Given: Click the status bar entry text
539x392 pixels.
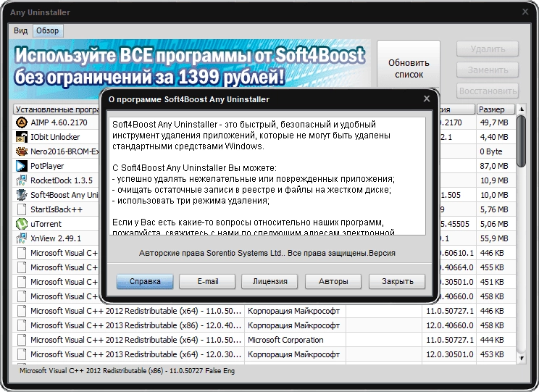Looking at the screenshot, I should (127, 371).
